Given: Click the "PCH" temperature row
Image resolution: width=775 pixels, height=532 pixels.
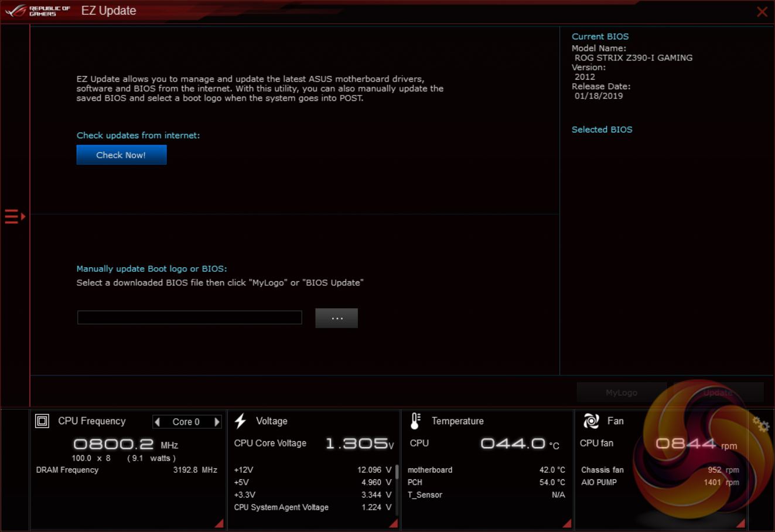Looking at the screenshot, I should coord(486,482).
